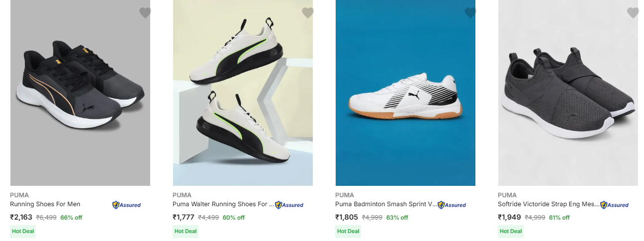Add Softride Victoride shoes to wishlist
This screenshot has width=644, height=241.
(x=633, y=13)
